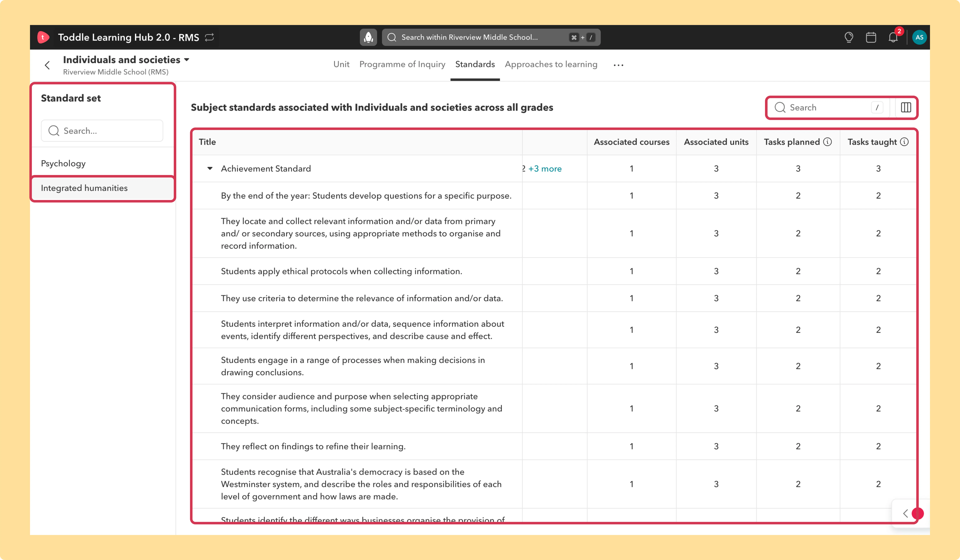
Task: Select the Achievement Standard row title
Action: point(266,169)
